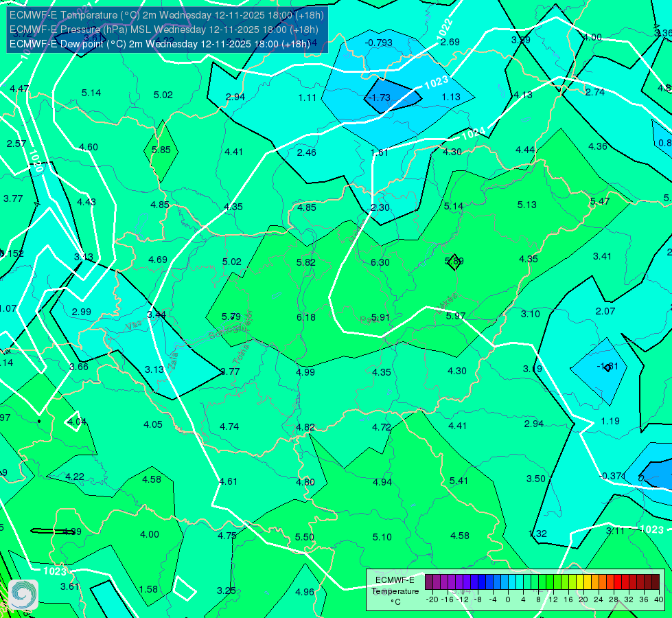Click the 5.50 temperature value

tap(304, 538)
